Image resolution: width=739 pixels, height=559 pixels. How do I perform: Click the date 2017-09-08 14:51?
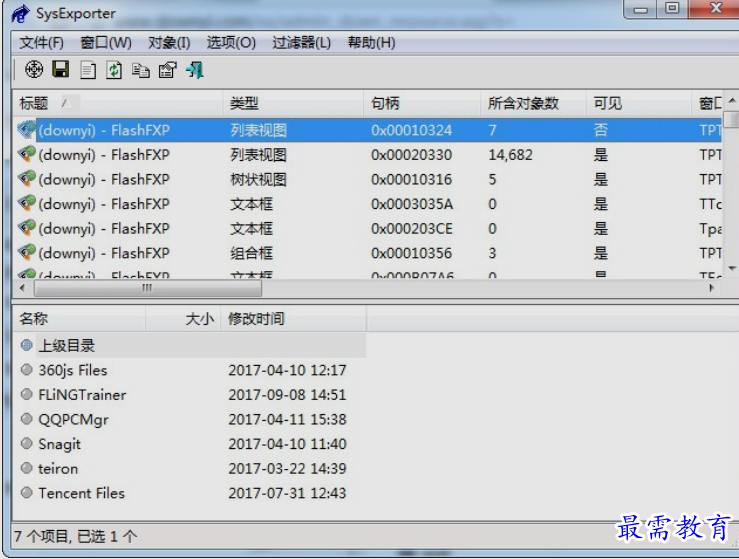tap(287, 395)
